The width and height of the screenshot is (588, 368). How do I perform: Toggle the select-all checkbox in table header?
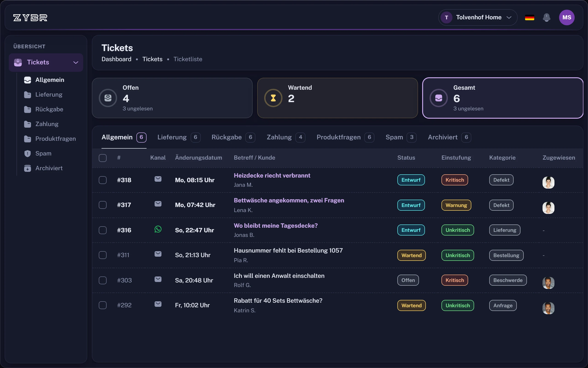click(x=102, y=158)
